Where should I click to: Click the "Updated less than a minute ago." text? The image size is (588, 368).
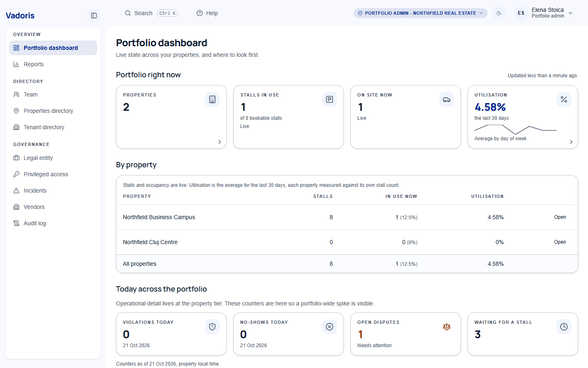[543, 76]
